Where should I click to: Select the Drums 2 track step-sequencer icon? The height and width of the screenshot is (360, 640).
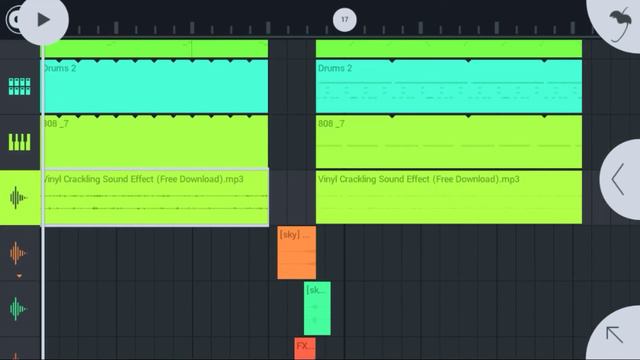click(19, 87)
